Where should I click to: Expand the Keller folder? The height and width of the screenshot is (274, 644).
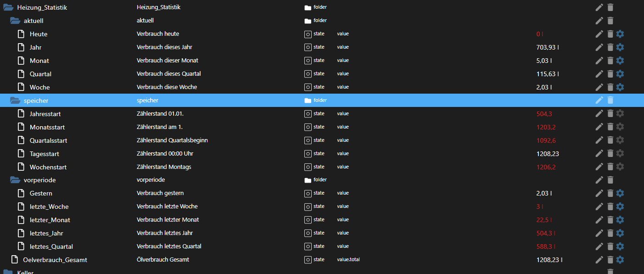click(8, 272)
